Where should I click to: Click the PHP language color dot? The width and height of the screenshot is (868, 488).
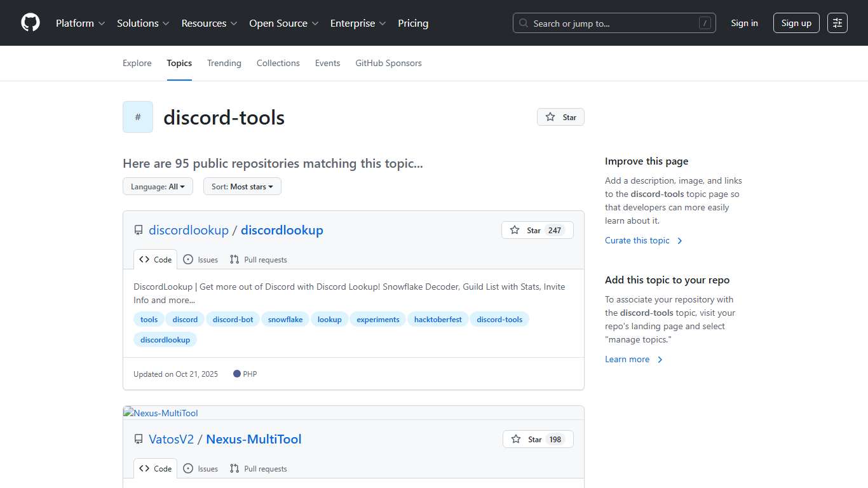pos(236,374)
